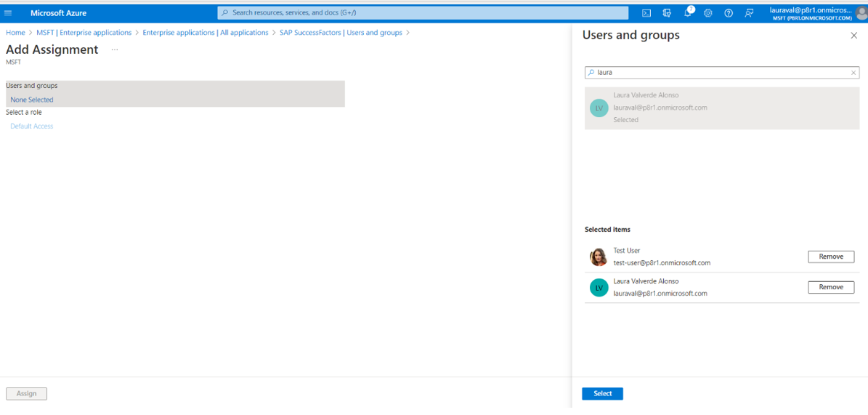Click Test User's profile photo
The width and height of the screenshot is (868, 415).
(599, 257)
